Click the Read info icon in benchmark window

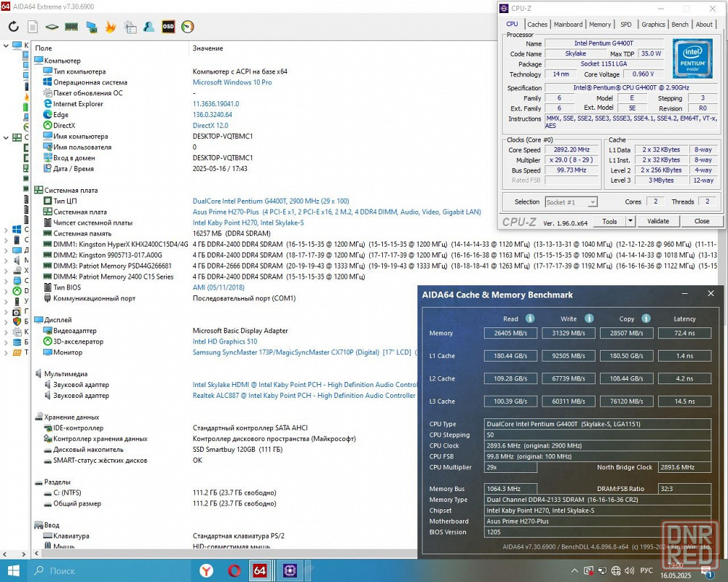click(530, 319)
